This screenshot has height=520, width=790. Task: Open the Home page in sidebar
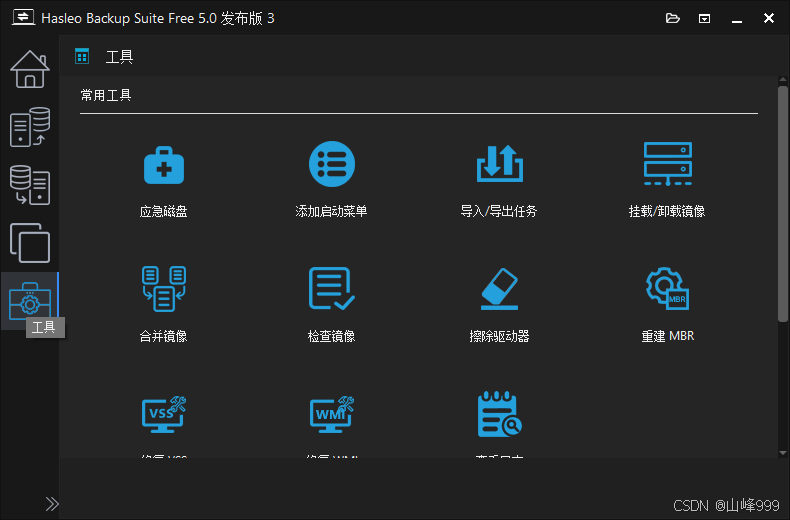pyautogui.click(x=30, y=69)
